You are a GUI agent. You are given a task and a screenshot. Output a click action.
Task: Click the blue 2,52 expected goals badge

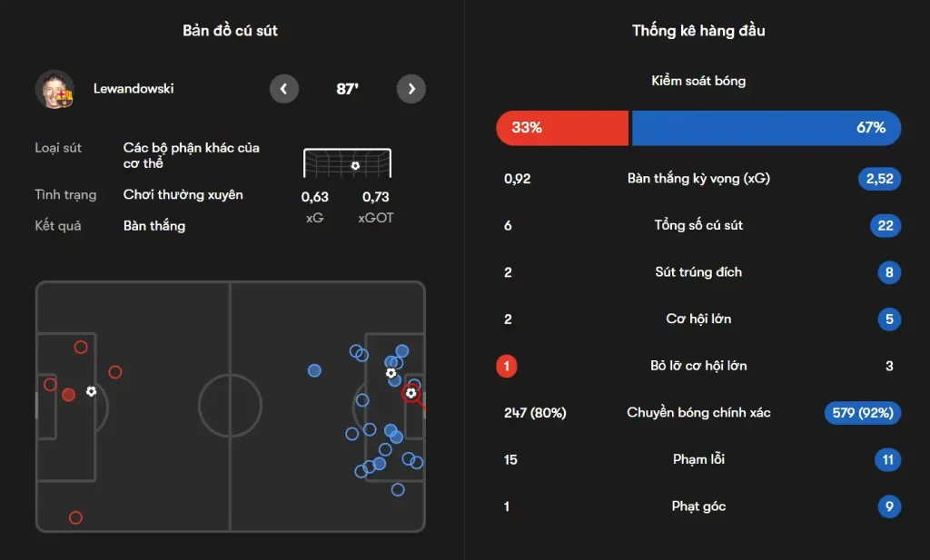click(x=879, y=179)
